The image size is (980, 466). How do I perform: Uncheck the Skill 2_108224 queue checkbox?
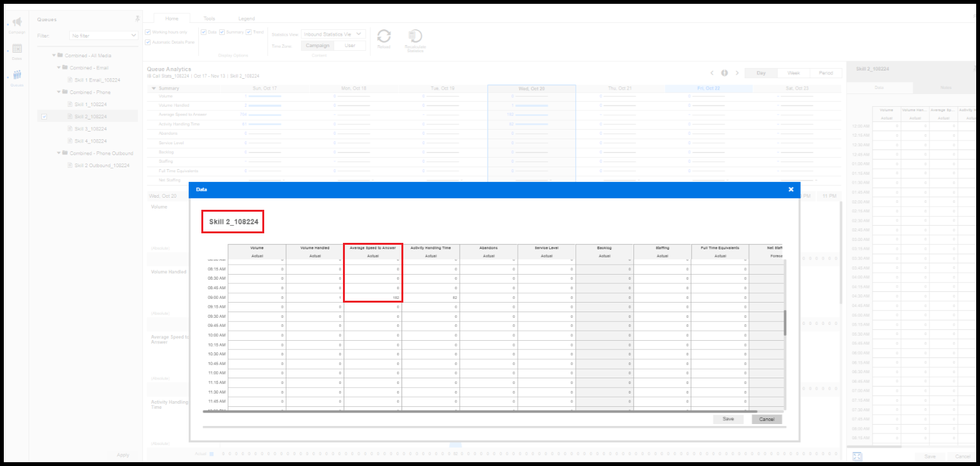pyautogui.click(x=44, y=116)
